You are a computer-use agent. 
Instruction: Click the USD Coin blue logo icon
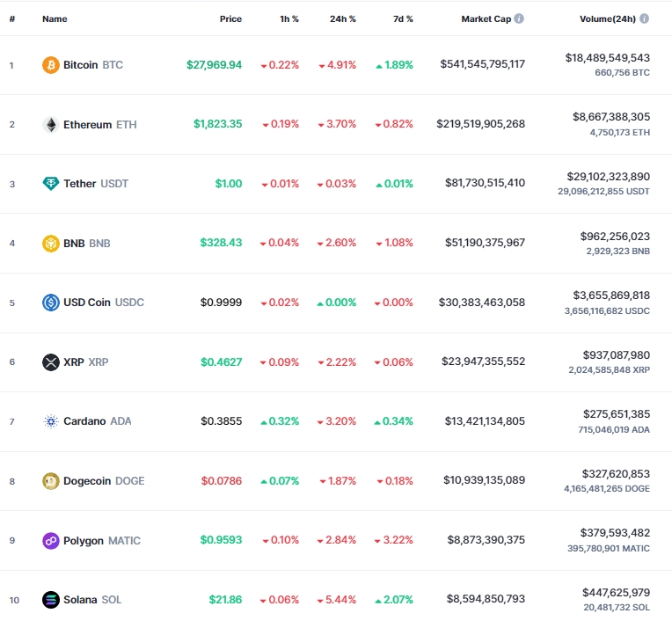click(x=50, y=303)
